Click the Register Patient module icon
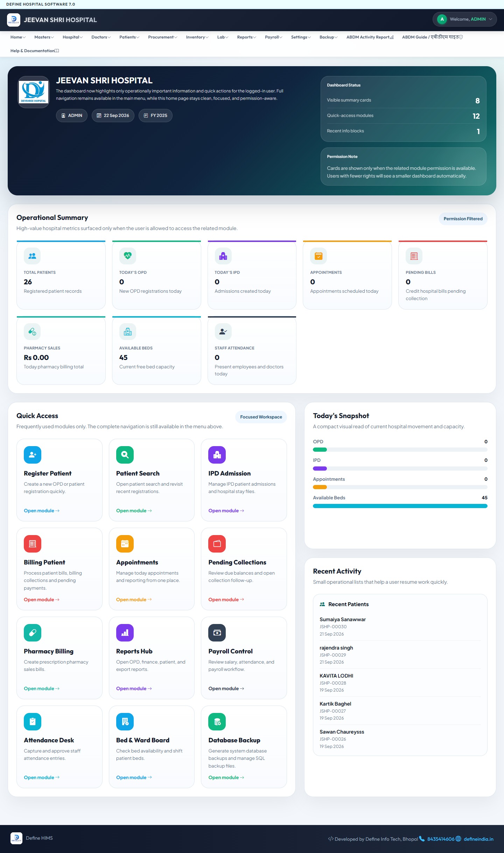 coord(33,455)
